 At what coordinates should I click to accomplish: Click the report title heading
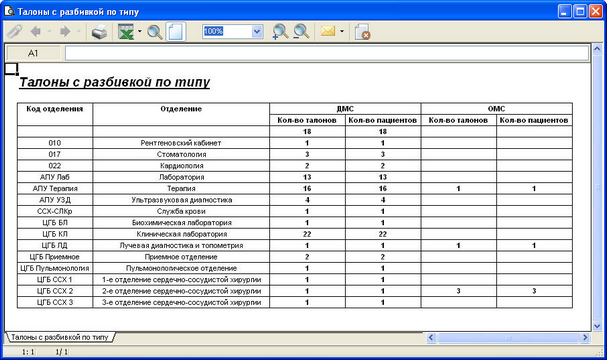click(115, 82)
